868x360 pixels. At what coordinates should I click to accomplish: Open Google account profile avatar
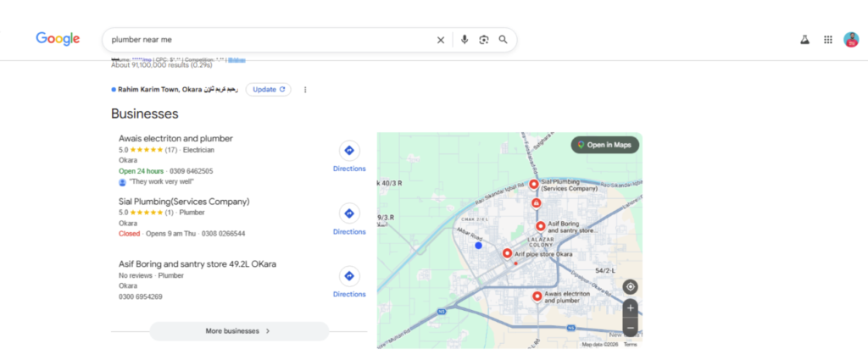pos(851,40)
